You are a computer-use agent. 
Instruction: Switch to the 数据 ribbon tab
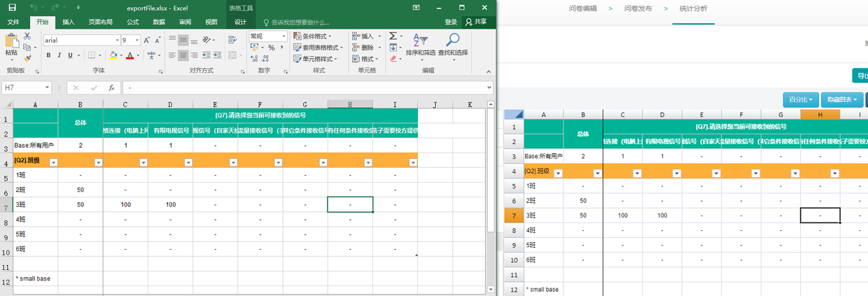(x=159, y=22)
